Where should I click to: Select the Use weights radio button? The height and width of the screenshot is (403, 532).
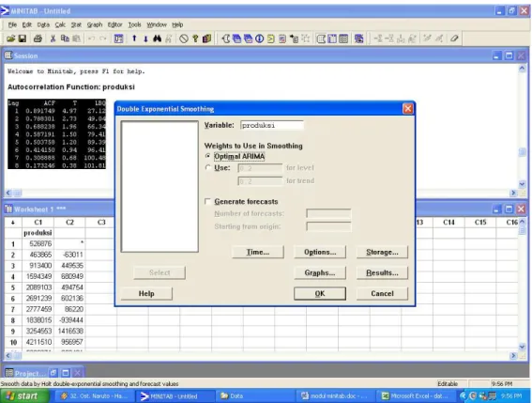point(208,167)
